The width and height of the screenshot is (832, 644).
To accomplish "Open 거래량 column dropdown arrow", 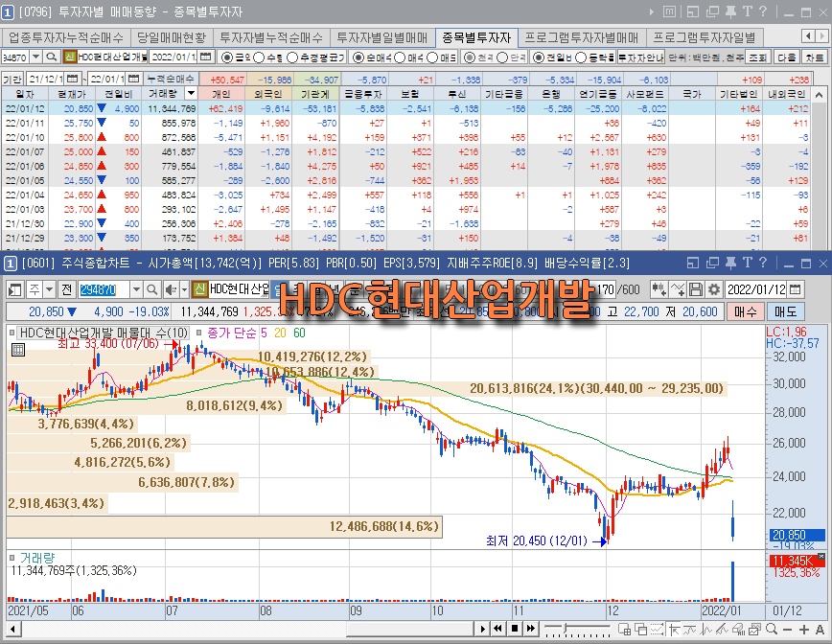I will (x=191, y=94).
